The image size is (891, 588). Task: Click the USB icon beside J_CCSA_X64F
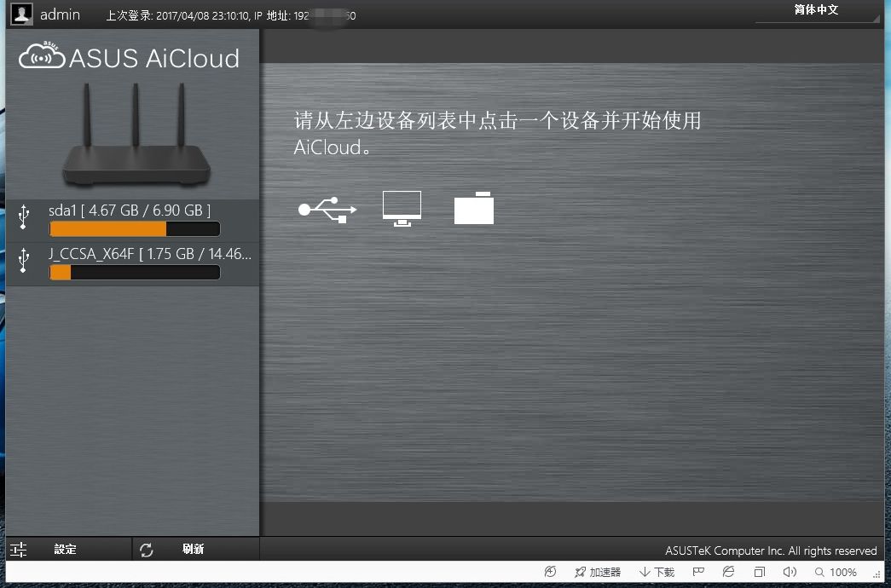point(23,260)
